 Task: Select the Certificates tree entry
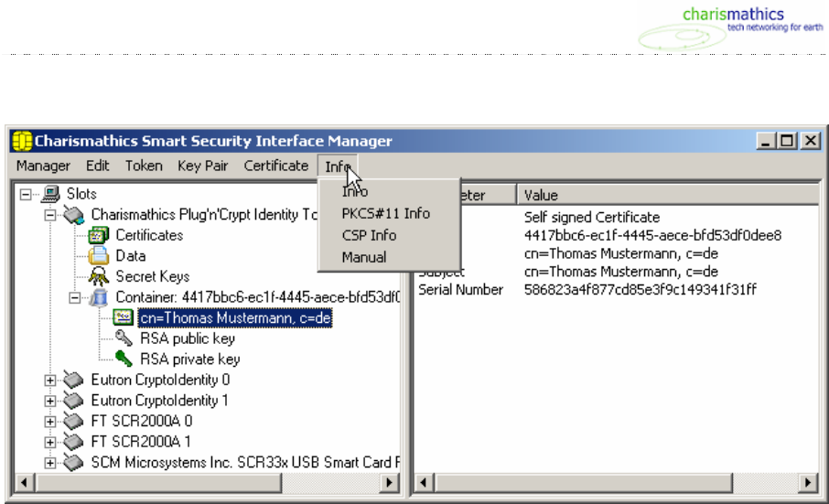[x=149, y=235]
